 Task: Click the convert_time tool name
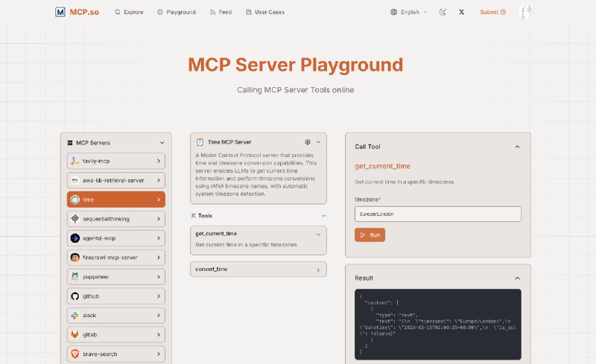(x=212, y=269)
